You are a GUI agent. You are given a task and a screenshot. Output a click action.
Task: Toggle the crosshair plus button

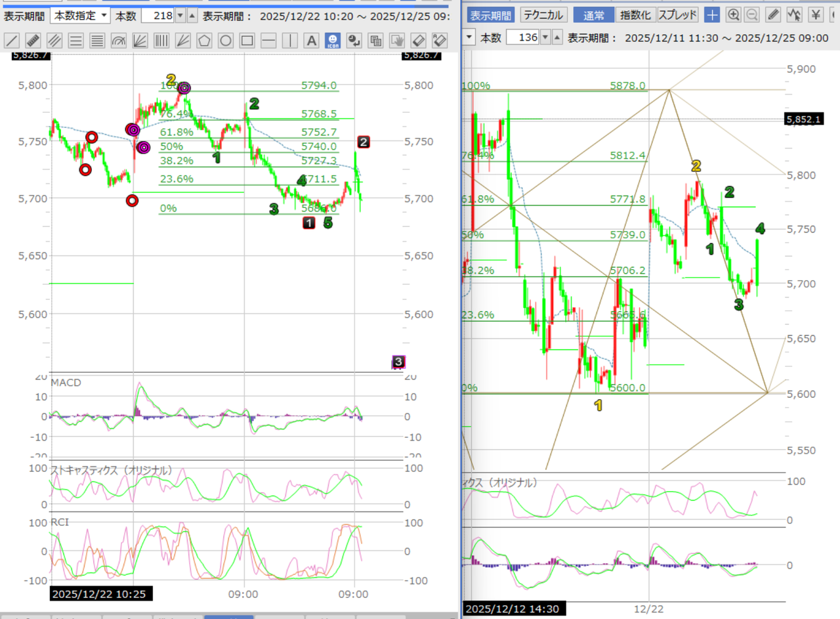pyautogui.click(x=712, y=14)
